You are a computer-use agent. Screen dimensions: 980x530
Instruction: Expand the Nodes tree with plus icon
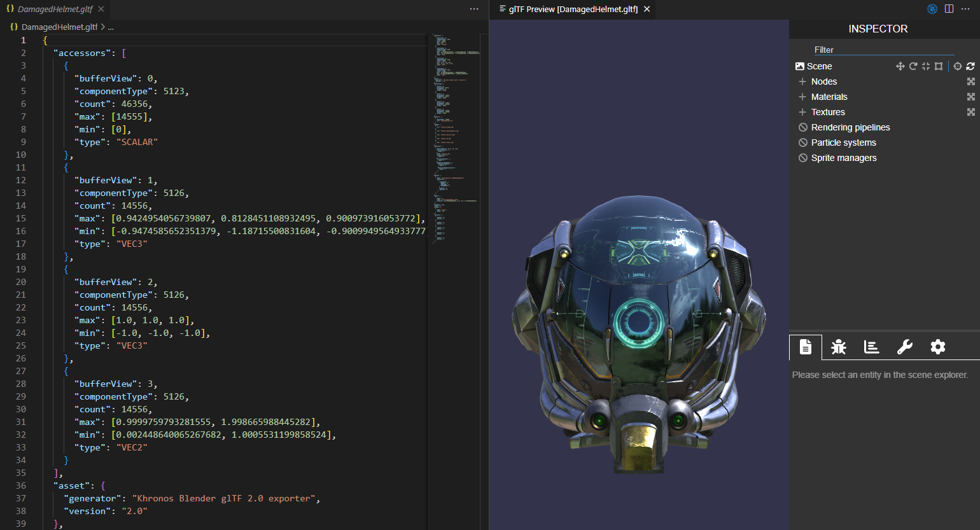(802, 81)
